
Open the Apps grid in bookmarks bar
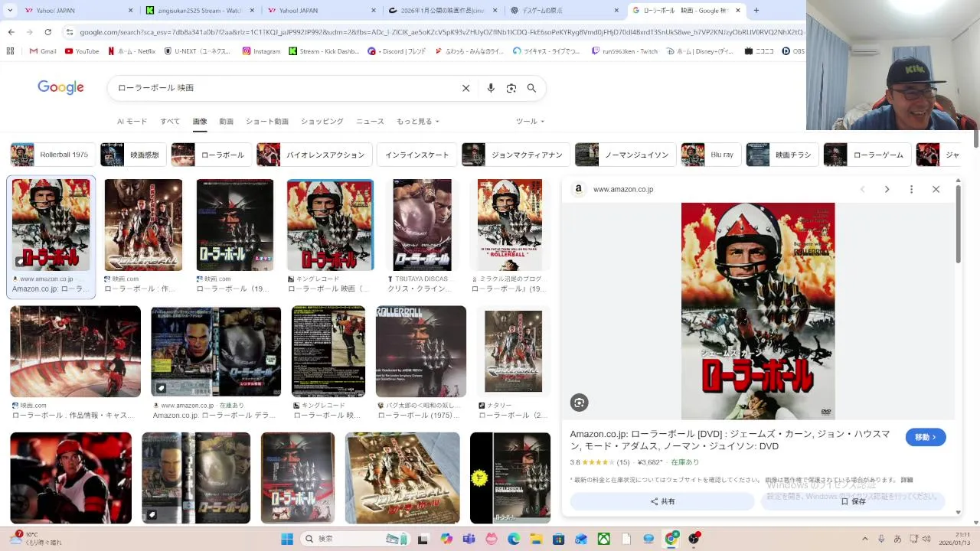point(10,51)
